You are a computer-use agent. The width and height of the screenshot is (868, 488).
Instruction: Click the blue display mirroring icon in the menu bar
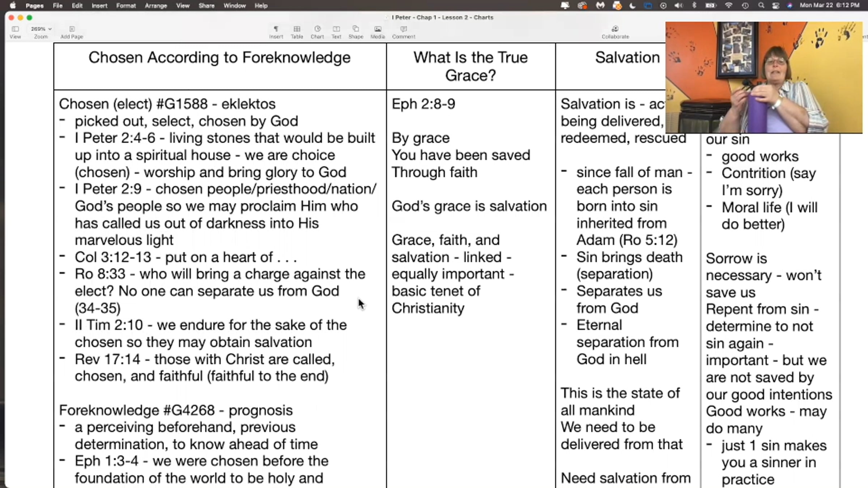[x=648, y=5]
